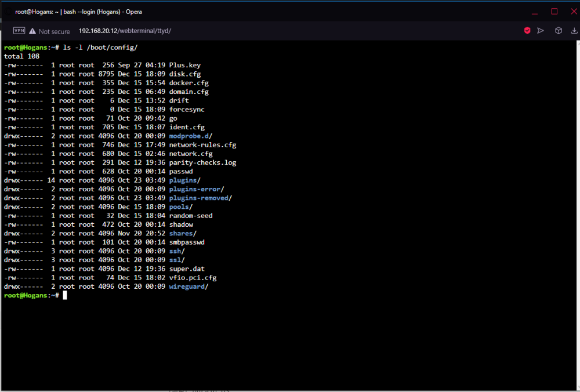
Task: Click the VPN badge in address bar
Action: tap(19, 31)
